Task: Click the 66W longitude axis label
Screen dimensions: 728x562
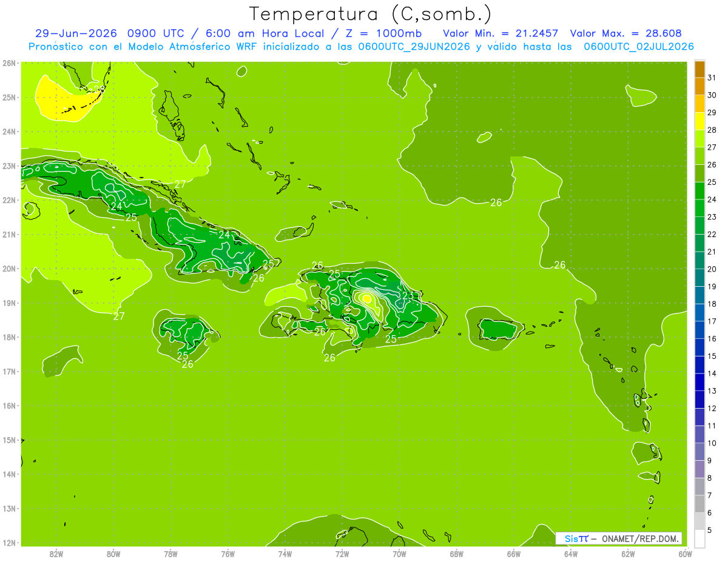Action: click(x=513, y=554)
